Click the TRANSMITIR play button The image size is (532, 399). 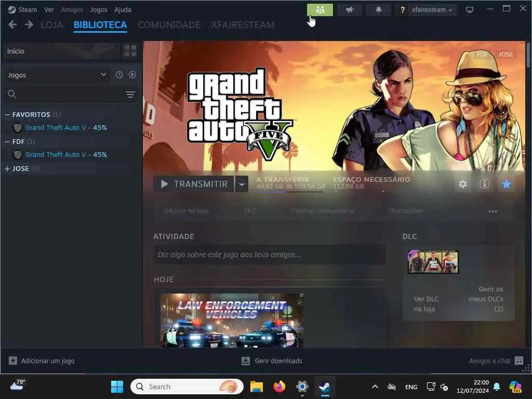(194, 184)
